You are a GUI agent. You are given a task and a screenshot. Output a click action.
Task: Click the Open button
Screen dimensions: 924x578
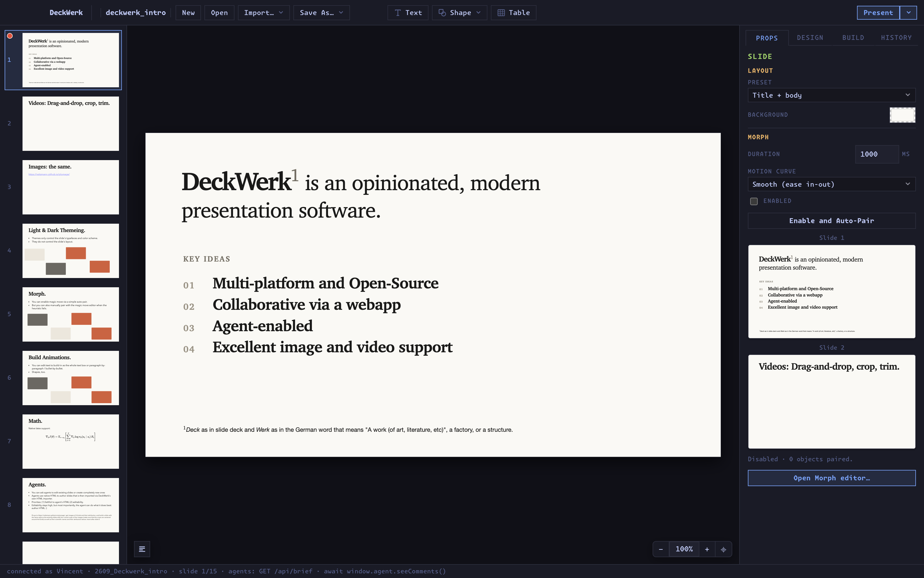tap(219, 13)
